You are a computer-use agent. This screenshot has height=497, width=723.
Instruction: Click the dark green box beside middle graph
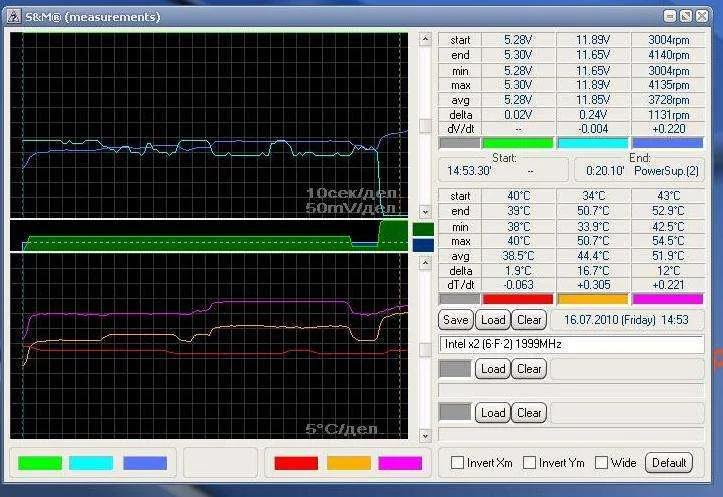pos(423,229)
